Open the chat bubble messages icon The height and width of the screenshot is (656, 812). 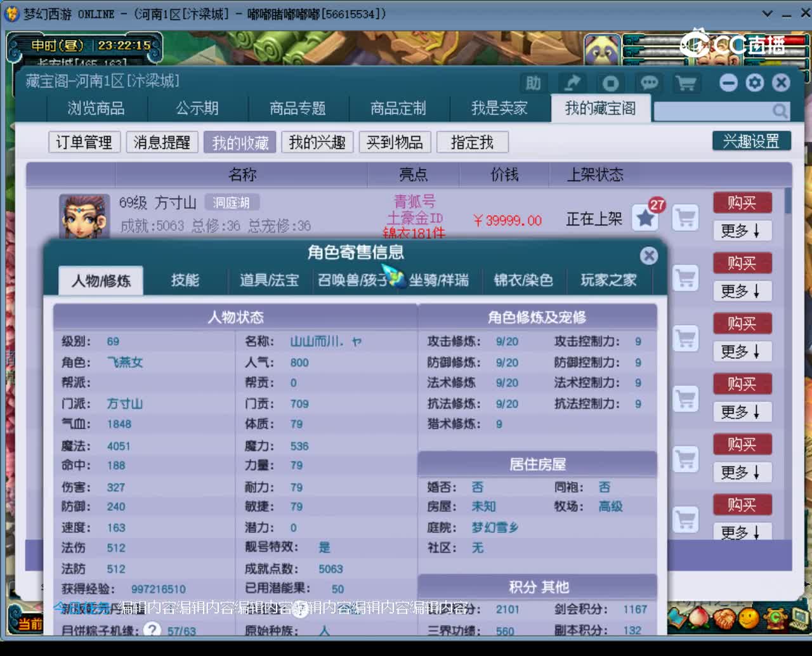648,83
